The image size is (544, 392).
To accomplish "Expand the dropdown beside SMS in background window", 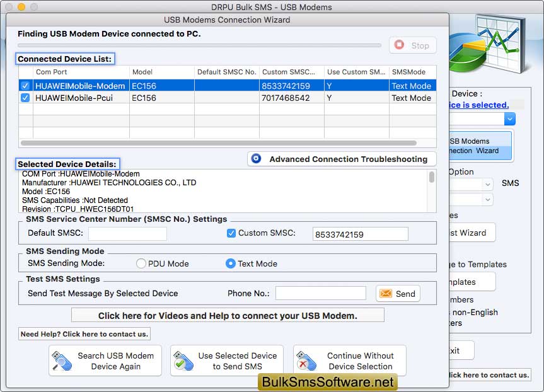I will [x=487, y=184].
